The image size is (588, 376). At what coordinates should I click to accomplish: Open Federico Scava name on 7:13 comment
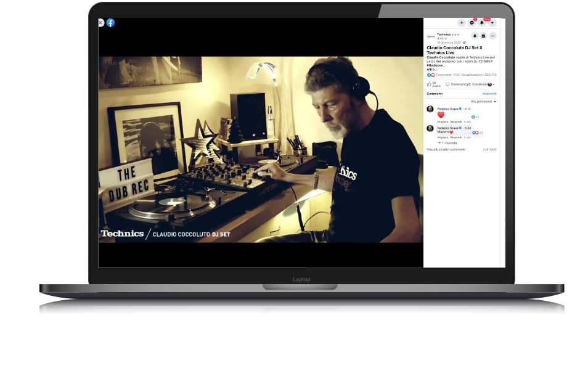[x=447, y=109]
